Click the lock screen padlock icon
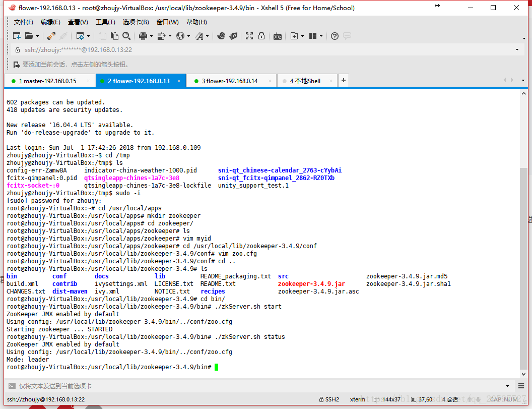532x409 pixels. coord(261,36)
